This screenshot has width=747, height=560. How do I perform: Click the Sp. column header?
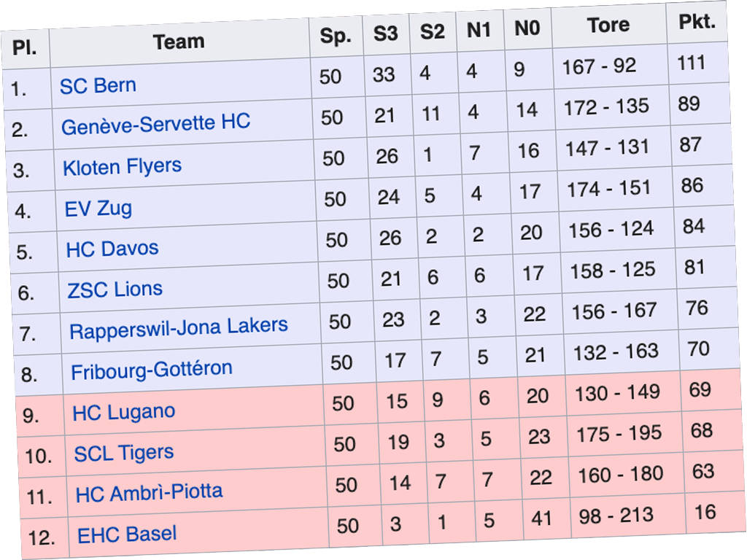[336, 36]
